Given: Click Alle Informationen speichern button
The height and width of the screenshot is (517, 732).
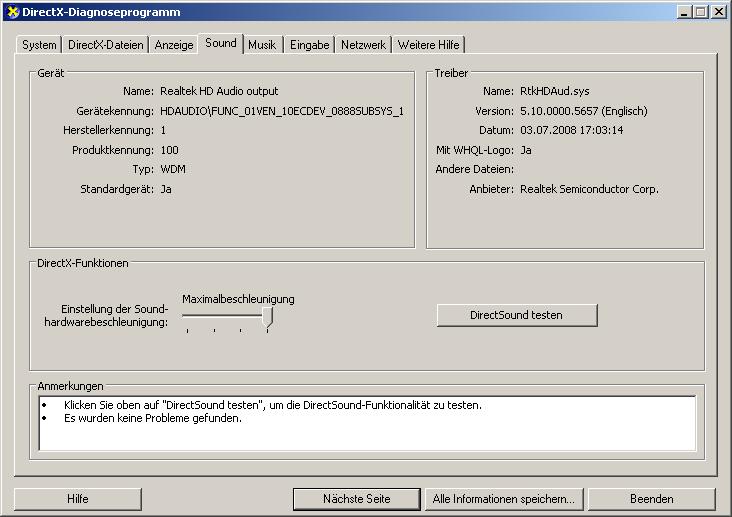Looking at the screenshot, I should coord(504,499).
